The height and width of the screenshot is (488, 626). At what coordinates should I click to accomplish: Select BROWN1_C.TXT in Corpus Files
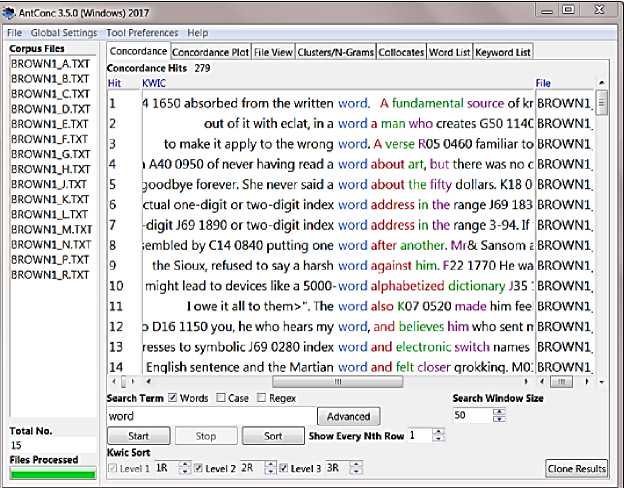pos(50,94)
